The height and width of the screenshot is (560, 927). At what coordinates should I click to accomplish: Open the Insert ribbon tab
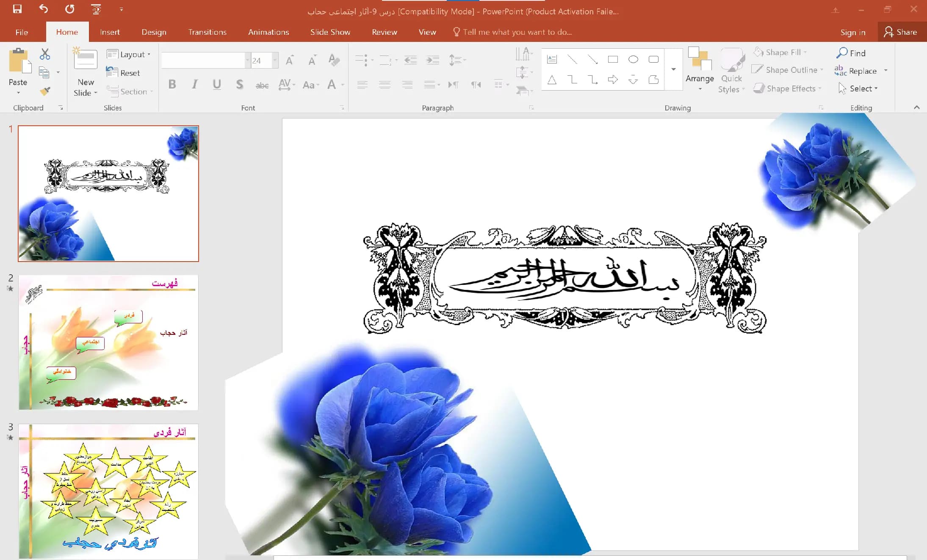point(110,32)
